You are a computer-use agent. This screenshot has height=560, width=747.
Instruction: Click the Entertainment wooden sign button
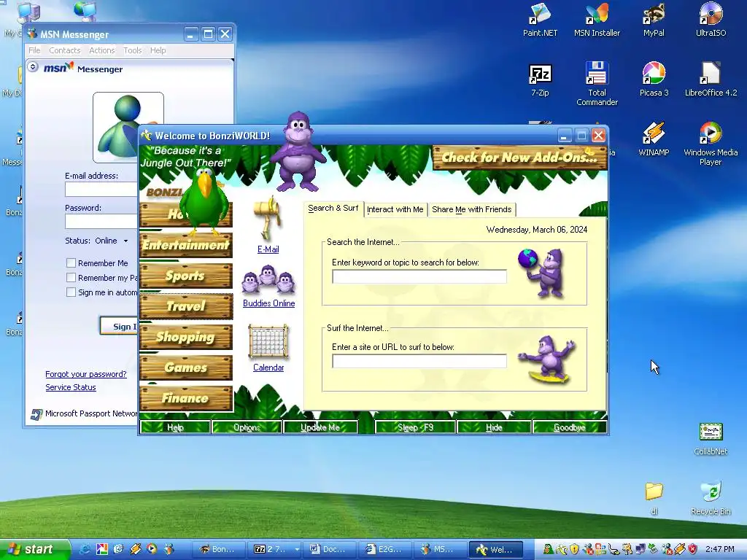186,245
